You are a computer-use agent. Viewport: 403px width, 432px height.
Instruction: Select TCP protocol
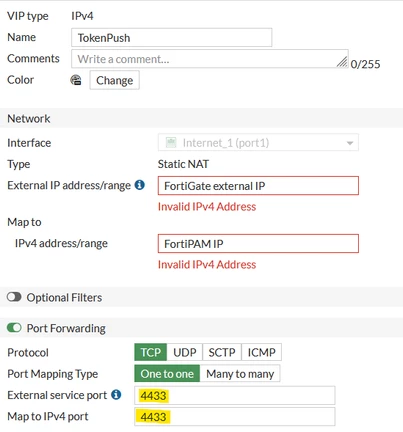pyautogui.click(x=150, y=352)
